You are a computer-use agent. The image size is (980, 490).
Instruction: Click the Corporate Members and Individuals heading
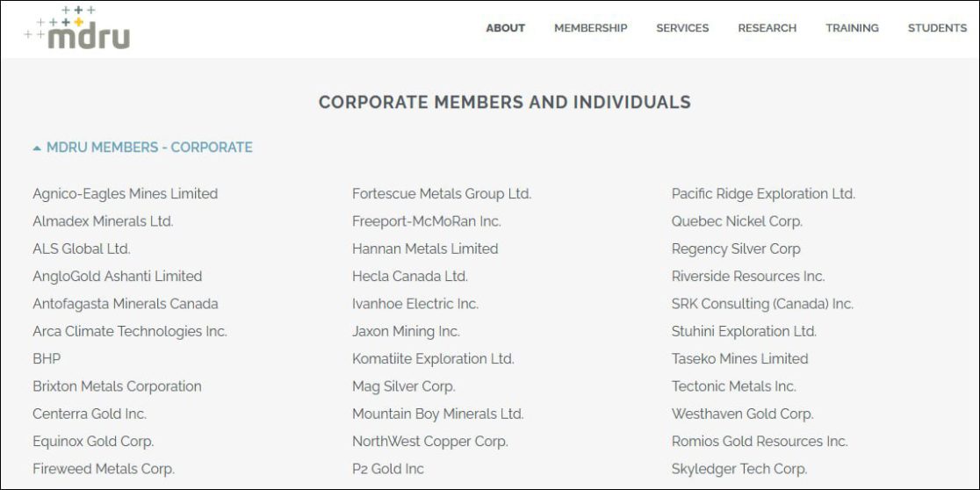504,103
